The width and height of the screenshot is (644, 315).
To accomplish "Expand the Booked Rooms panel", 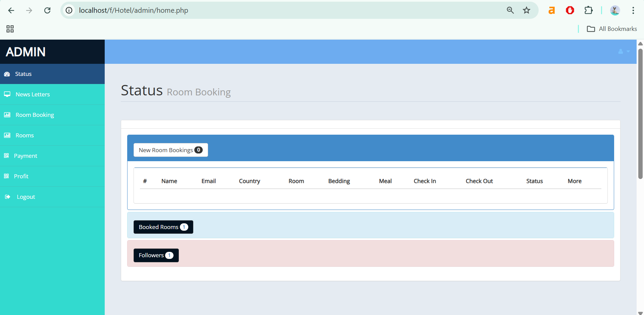I will pyautogui.click(x=163, y=227).
